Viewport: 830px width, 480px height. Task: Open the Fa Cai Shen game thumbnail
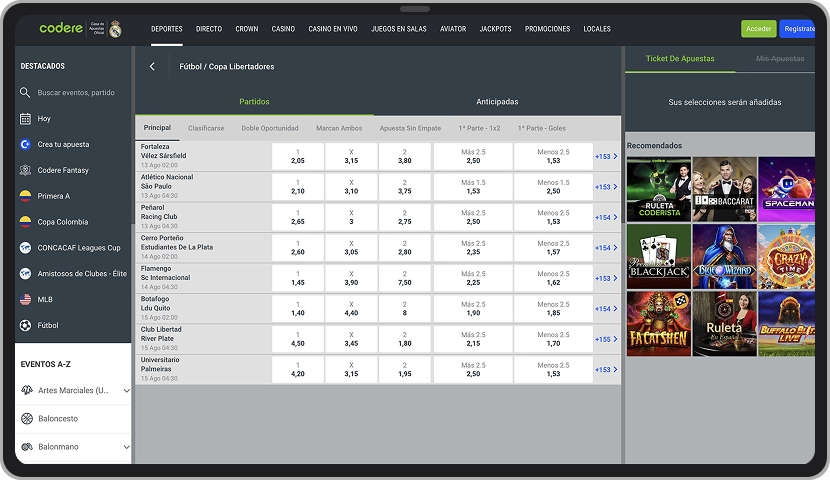pos(658,323)
